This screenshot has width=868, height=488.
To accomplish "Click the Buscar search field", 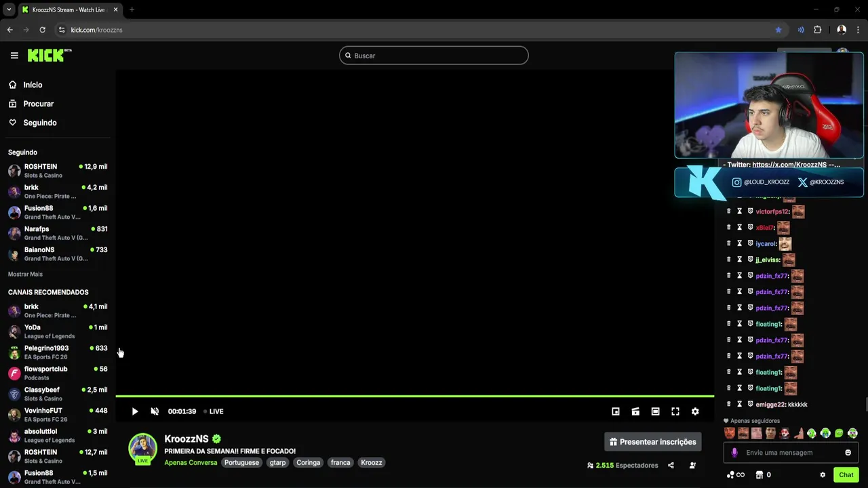I will pyautogui.click(x=434, y=56).
